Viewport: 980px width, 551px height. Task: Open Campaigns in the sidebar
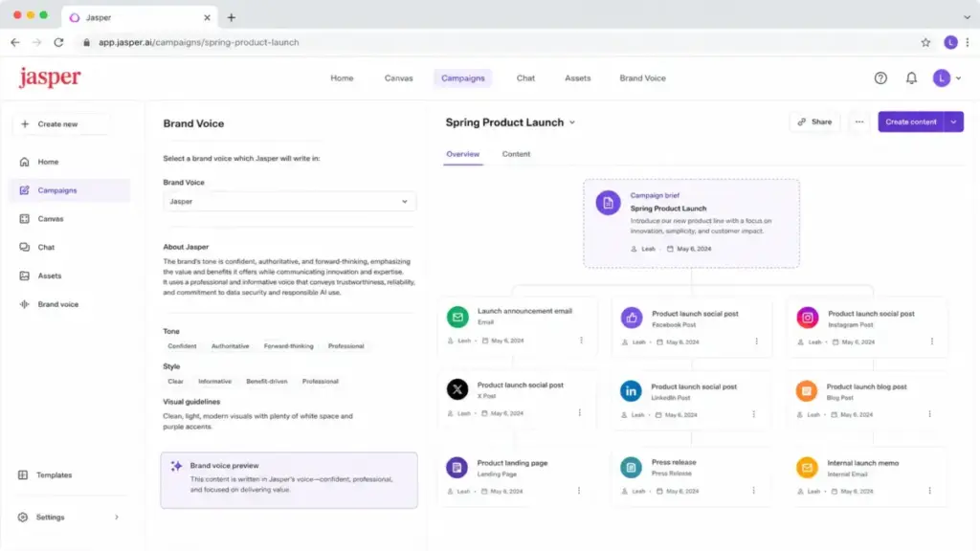point(70,190)
